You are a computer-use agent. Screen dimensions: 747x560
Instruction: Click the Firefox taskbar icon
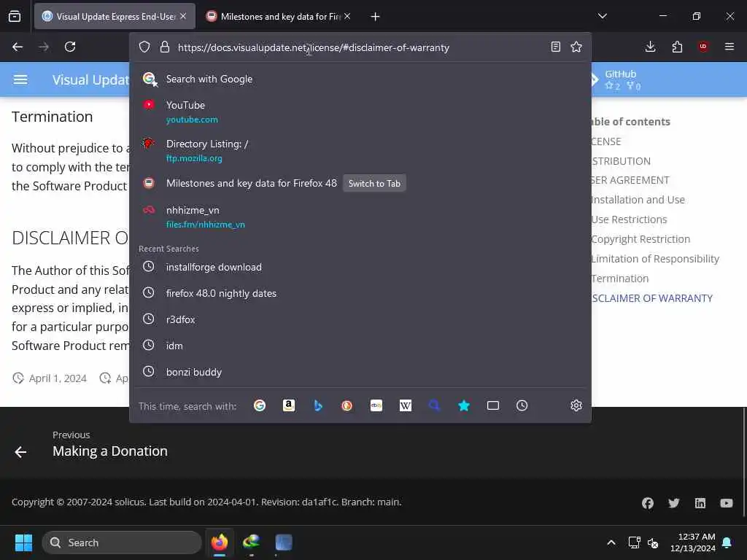[x=219, y=542]
